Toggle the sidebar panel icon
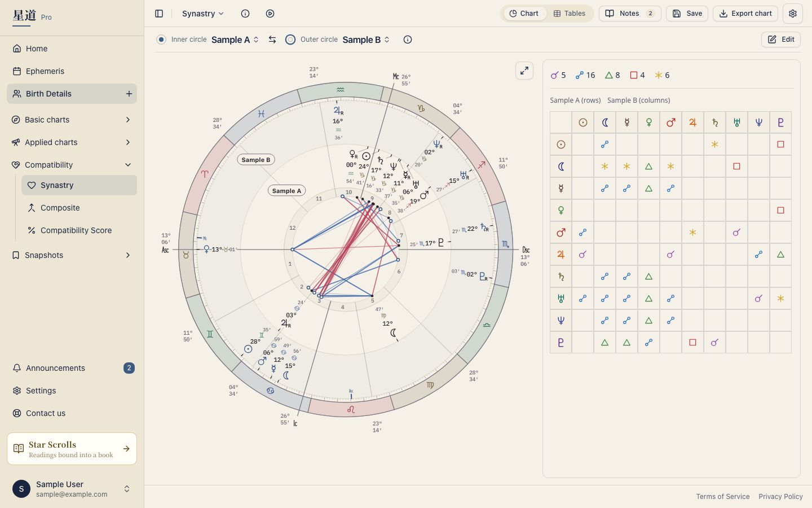812x508 pixels. click(159, 14)
